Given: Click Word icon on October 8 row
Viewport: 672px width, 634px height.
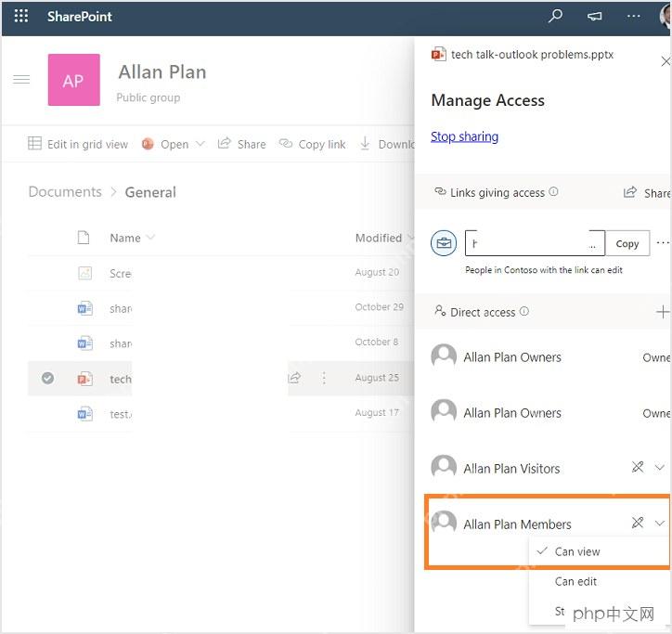Looking at the screenshot, I should 84,343.
